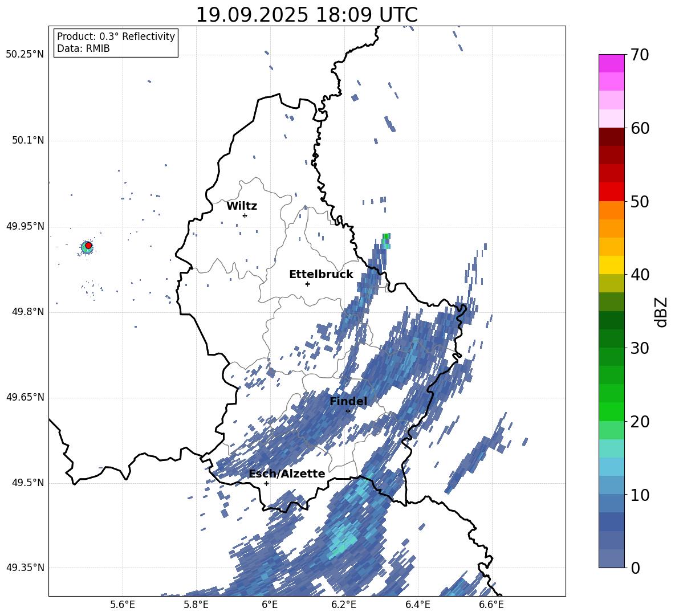Click the Data: RMIB text
Viewport: 675px width, 616px height.
pos(83,48)
